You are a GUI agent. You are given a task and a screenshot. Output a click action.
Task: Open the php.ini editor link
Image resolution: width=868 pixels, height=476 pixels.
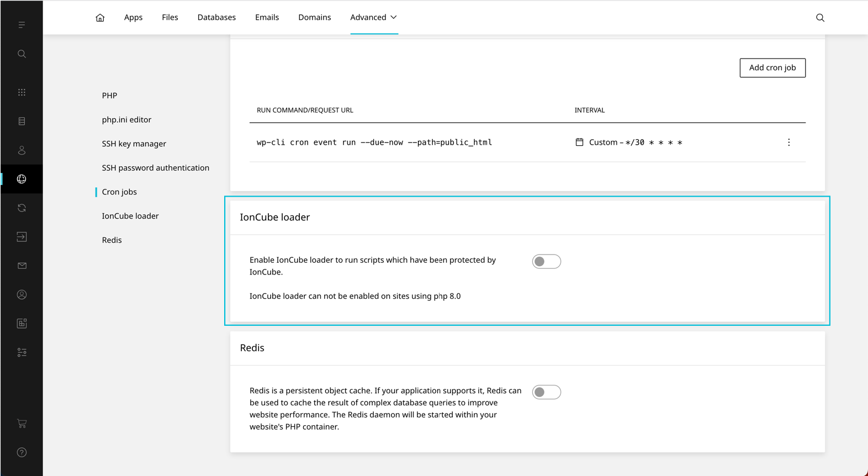tap(126, 119)
